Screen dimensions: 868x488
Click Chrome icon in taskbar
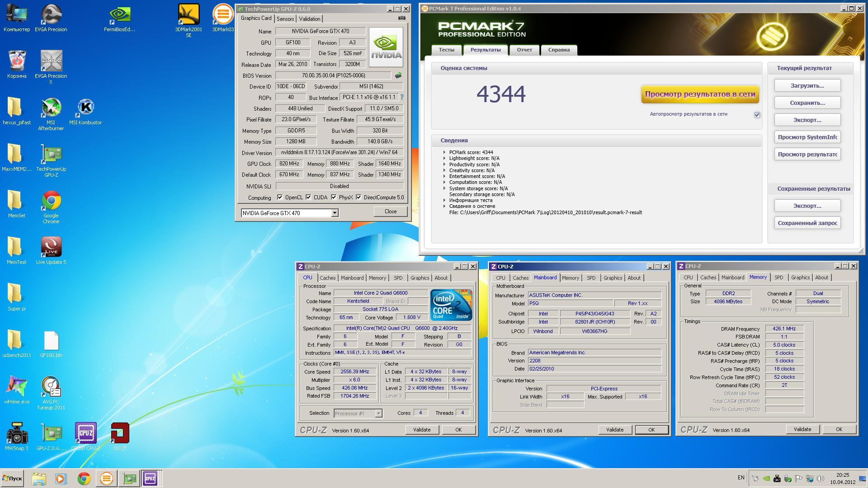coord(84,479)
